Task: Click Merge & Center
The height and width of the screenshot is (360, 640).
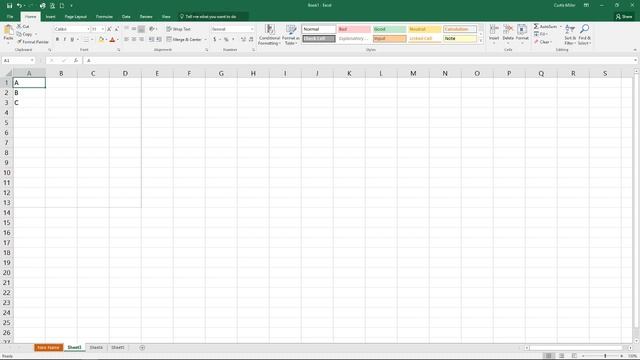Action: tap(184, 40)
